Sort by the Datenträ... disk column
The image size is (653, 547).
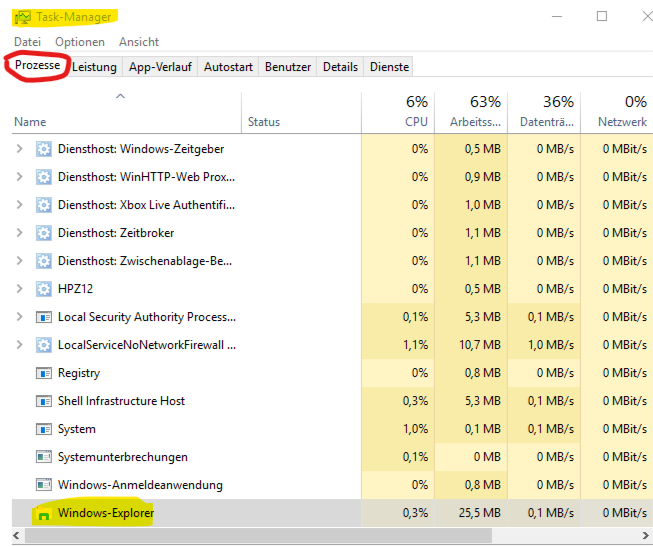pos(543,112)
